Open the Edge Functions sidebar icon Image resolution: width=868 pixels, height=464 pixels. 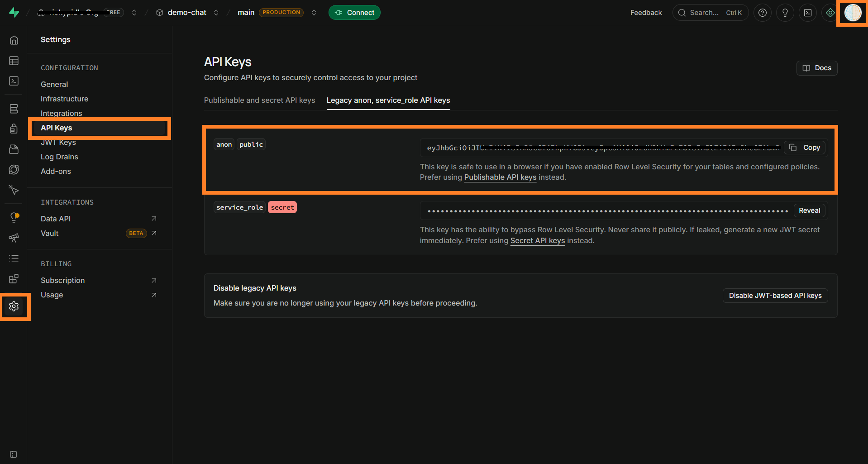coord(14,170)
